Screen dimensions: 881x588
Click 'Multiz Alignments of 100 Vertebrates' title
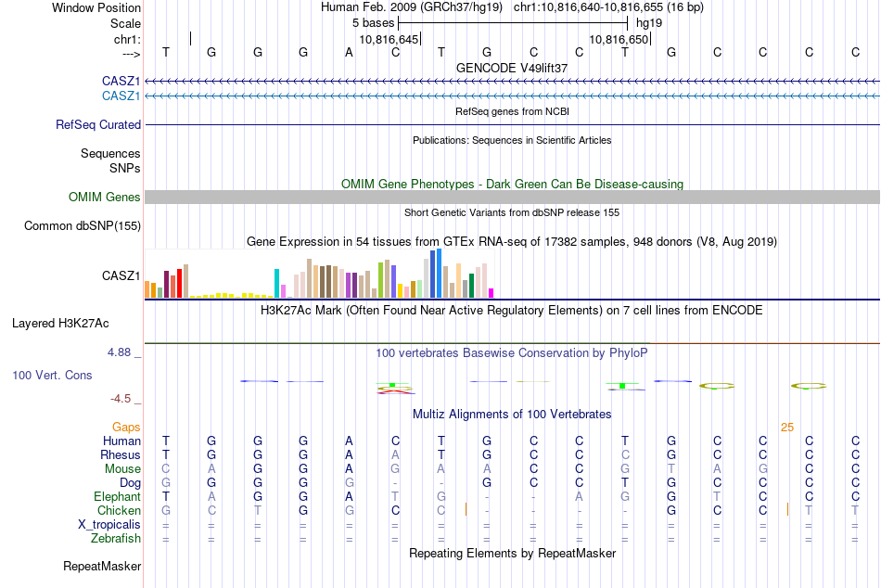(512, 415)
